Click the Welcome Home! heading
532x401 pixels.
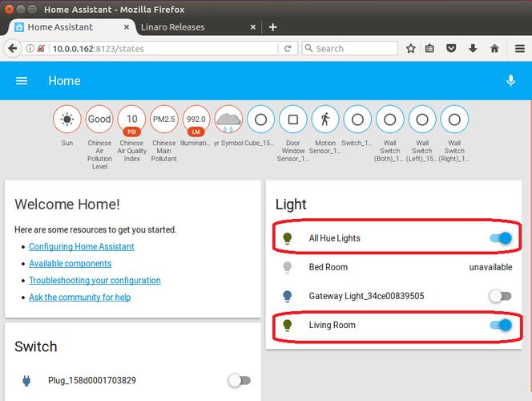67,205
